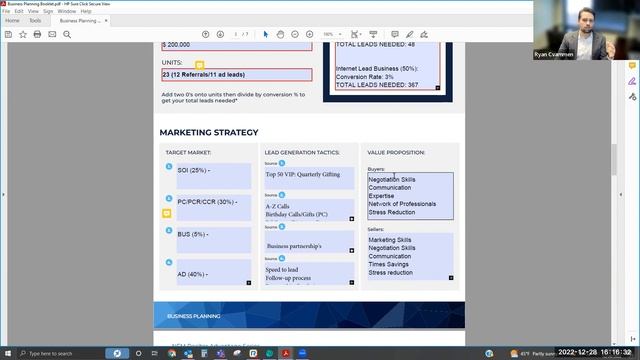Close the Business Planning document tab

(106, 20)
